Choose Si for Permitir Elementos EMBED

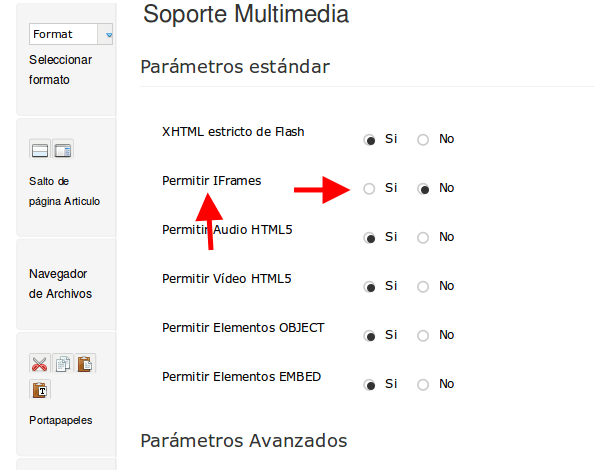click(369, 385)
